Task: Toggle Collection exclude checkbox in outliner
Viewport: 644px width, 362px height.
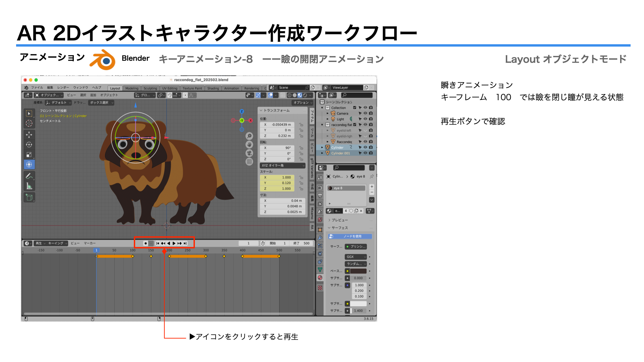Action: pyautogui.click(x=355, y=108)
